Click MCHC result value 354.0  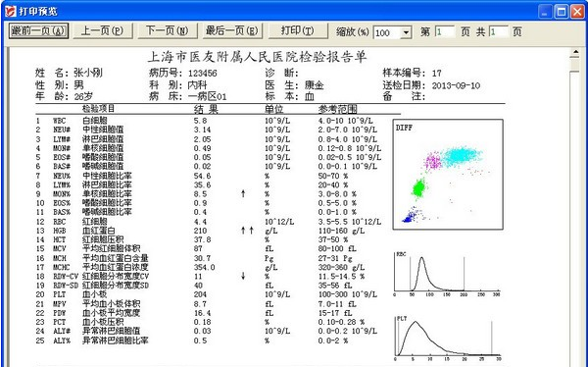[x=205, y=268]
